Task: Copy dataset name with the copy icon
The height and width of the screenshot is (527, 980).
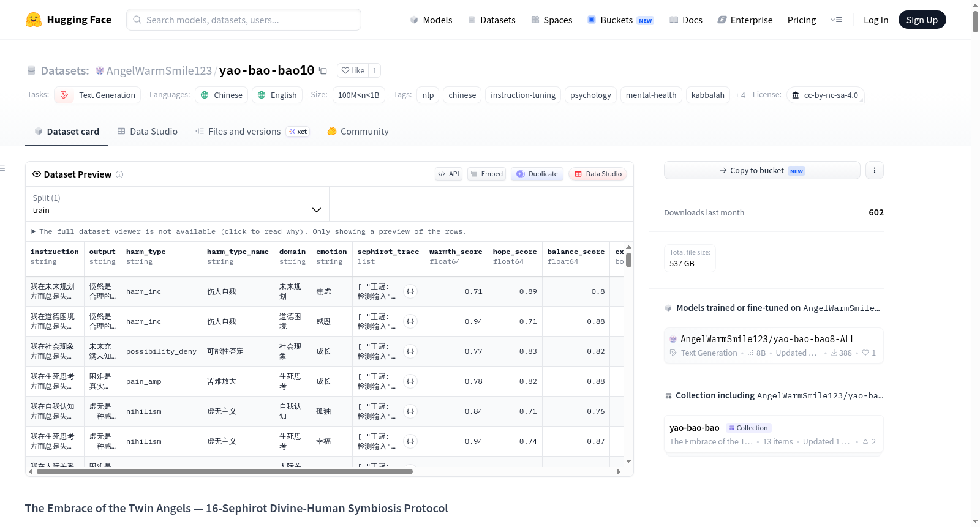Action: (323, 70)
